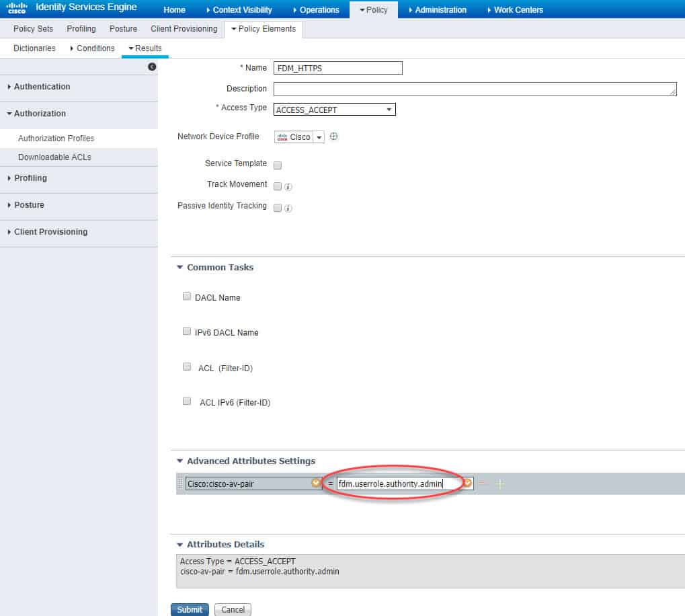
Task: Open the Results submenu
Action: pos(145,48)
